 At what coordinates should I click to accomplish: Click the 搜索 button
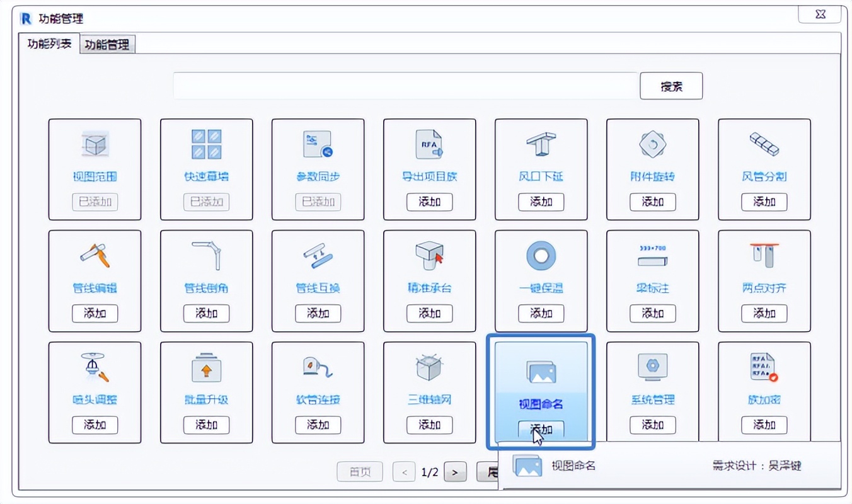tap(671, 86)
